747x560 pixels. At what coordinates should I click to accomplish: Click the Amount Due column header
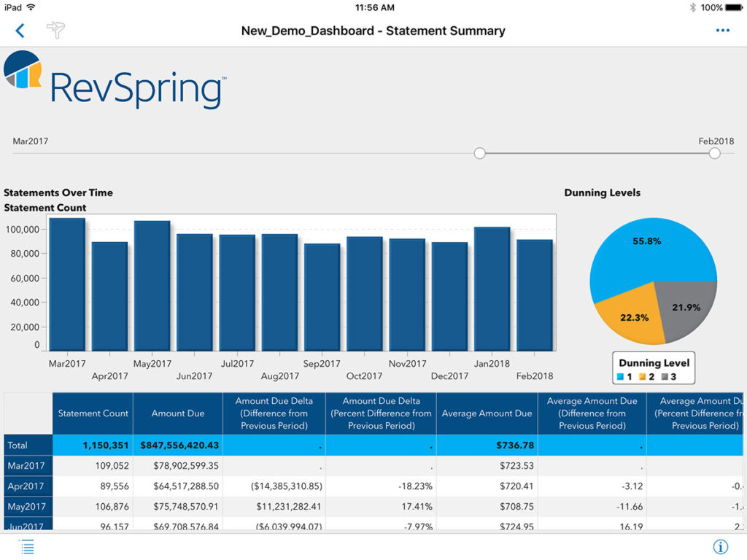177,413
